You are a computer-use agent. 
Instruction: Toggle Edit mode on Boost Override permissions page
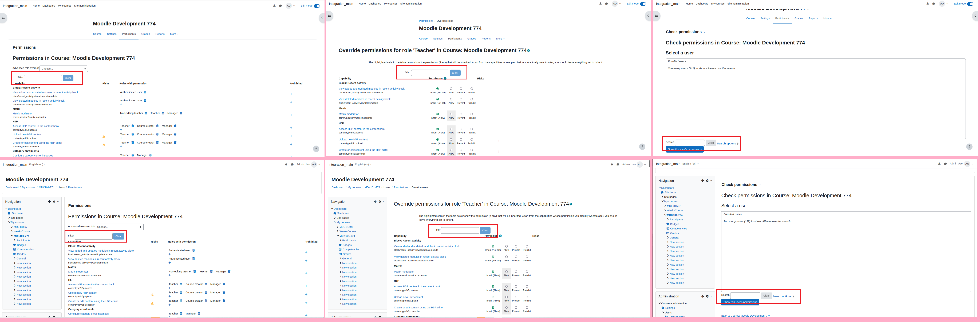(x=643, y=4)
